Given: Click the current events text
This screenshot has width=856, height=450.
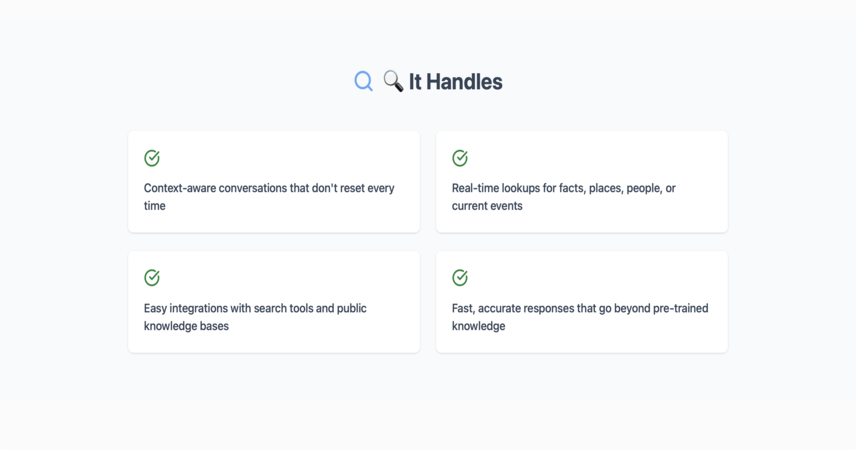Looking at the screenshot, I should 487,206.
